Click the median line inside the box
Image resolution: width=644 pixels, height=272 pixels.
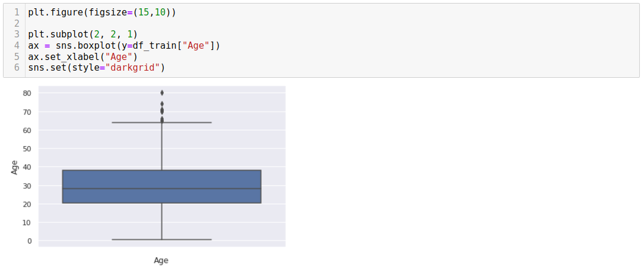(162, 189)
